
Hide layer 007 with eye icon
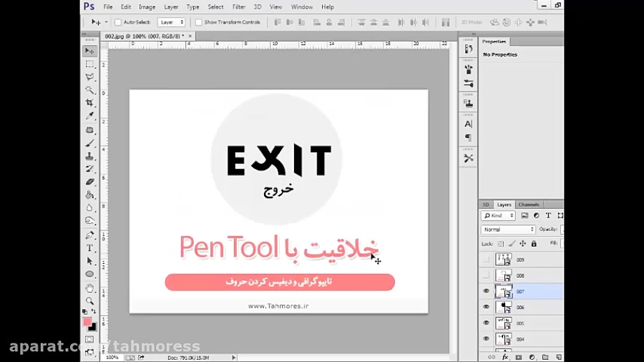pyautogui.click(x=487, y=291)
